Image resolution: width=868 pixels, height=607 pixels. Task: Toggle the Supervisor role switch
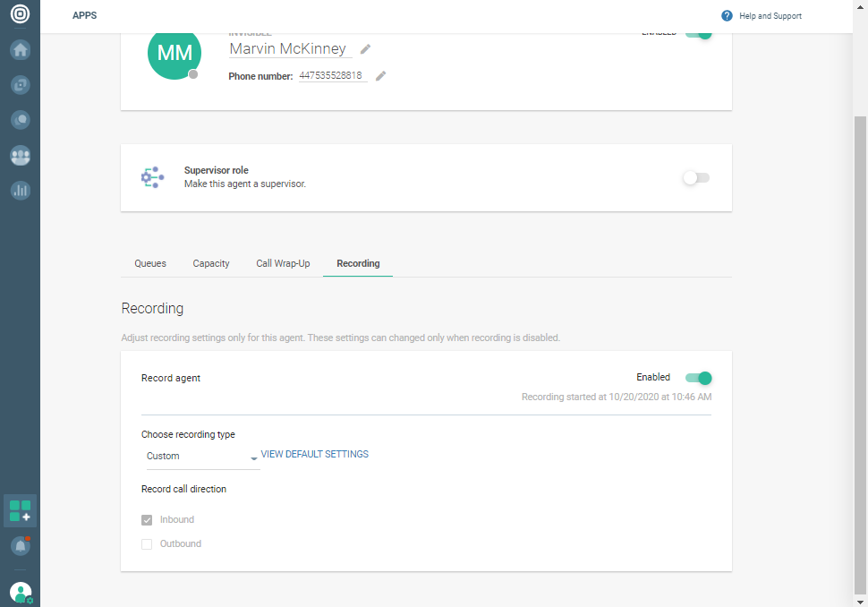pyautogui.click(x=695, y=178)
